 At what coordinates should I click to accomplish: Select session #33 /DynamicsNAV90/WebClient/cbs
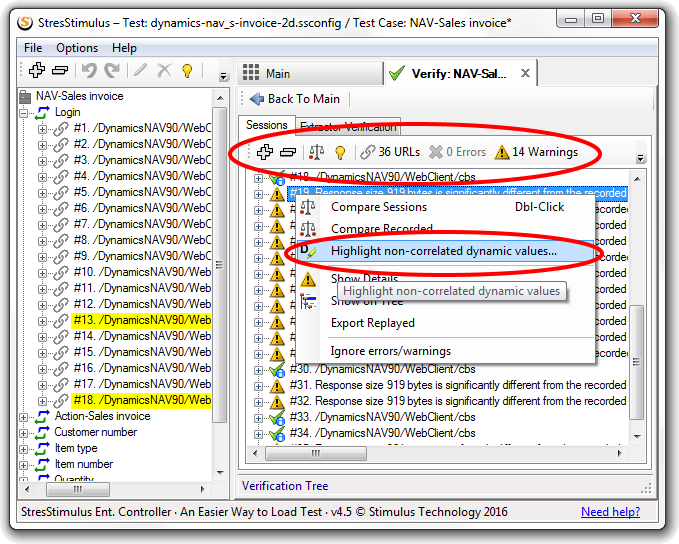pyautogui.click(x=383, y=417)
